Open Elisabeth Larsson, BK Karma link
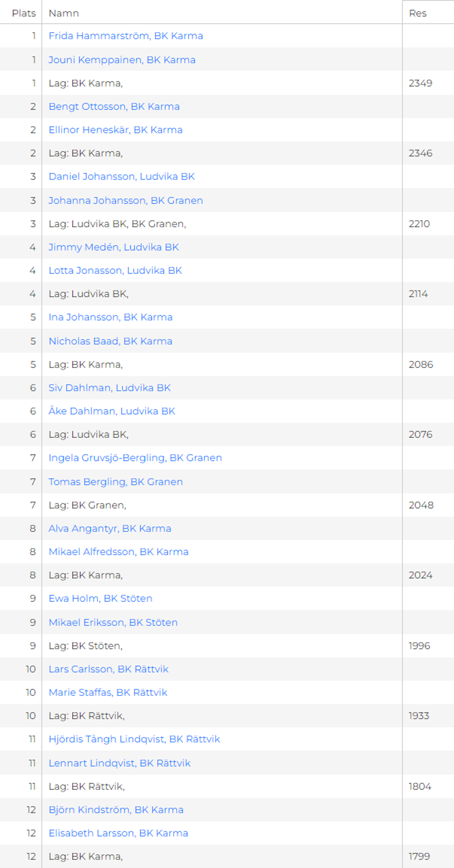The height and width of the screenshot is (868, 454). (x=118, y=833)
